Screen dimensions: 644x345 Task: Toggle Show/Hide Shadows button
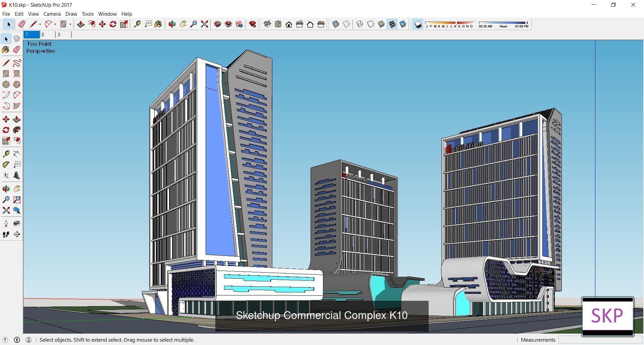pyautogui.click(x=418, y=24)
